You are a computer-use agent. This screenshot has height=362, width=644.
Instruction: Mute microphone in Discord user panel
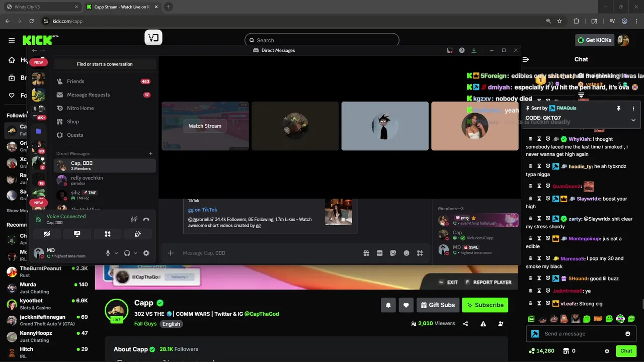pos(108,253)
